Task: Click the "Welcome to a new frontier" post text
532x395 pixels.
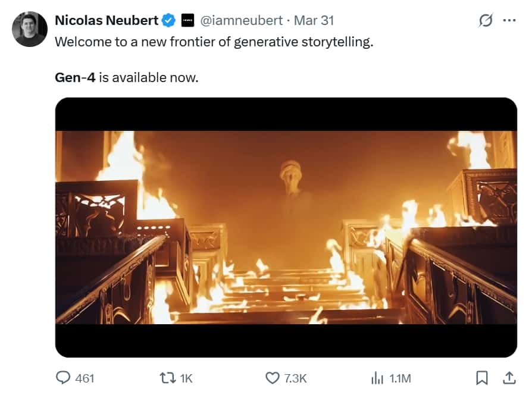Action: coord(214,42)
